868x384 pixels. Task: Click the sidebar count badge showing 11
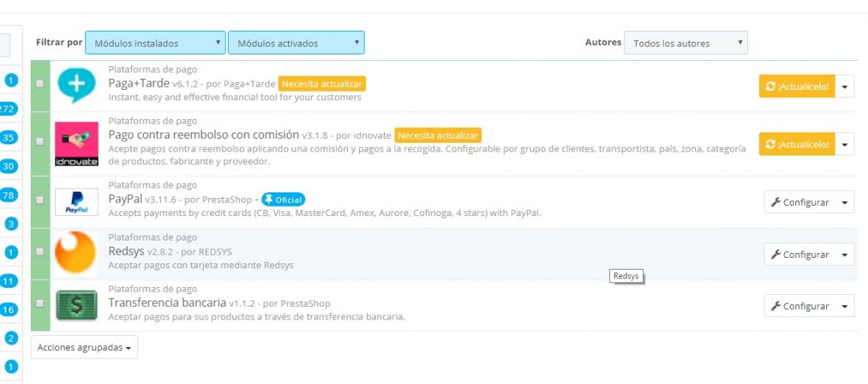pyautogui.click(x=9, y=281)
